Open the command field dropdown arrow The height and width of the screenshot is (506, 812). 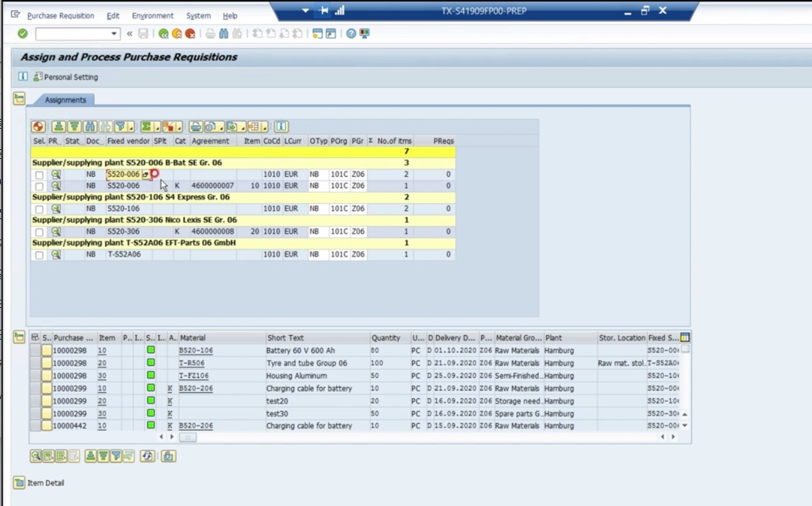point(114,34)
